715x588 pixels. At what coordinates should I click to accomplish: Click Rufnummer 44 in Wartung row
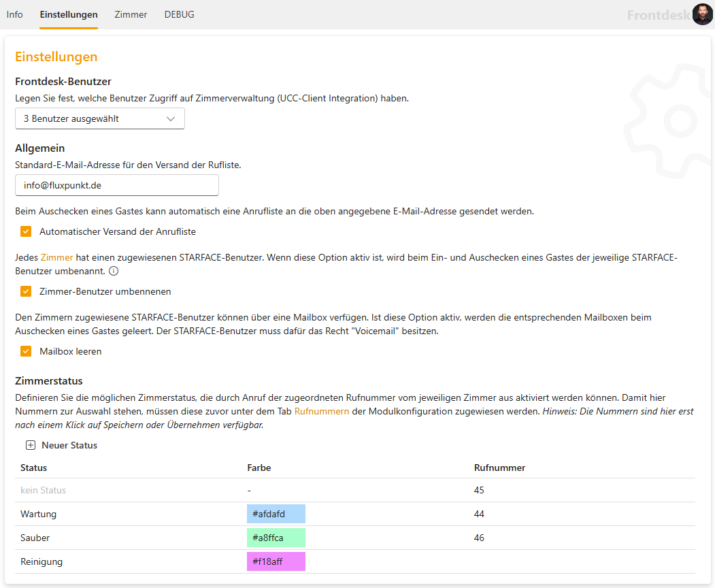click(x=479, y=514)
